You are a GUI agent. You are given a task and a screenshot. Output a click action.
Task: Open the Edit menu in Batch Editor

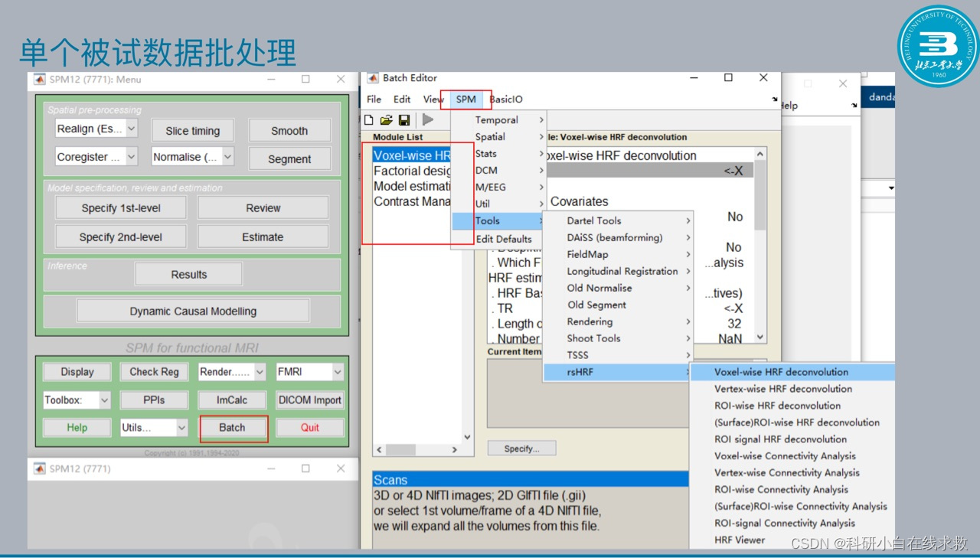coord(402,100)
